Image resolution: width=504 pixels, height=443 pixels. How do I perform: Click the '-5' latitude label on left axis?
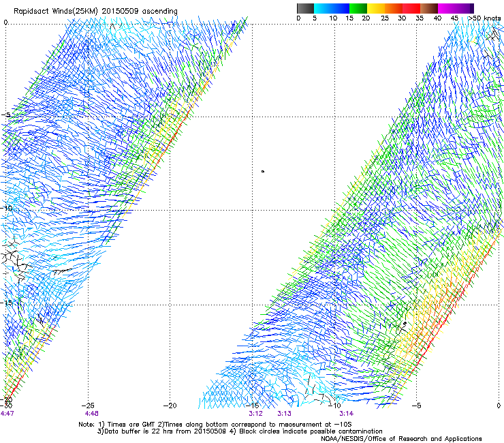click(5, 115)
